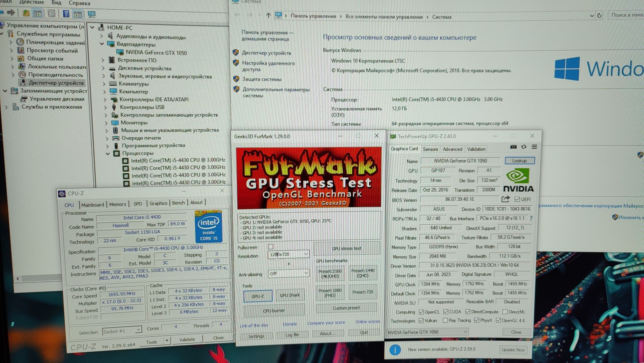
Task: Open the Anti-aliasing dropdown in FurMark
Action: pyautogui.click(x=289, y=273)
